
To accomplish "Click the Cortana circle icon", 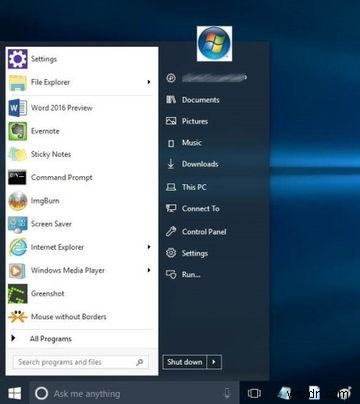I will pyautogui.click(x=42, y=394).
